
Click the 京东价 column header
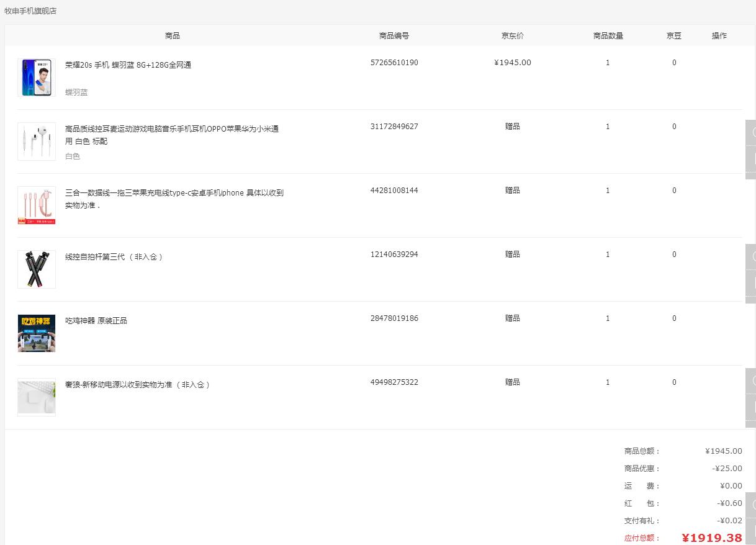512,35
